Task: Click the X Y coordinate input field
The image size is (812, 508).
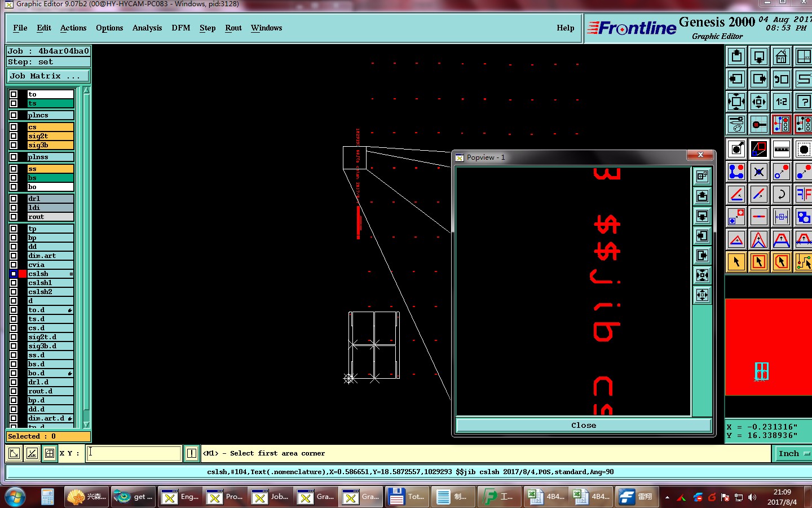Action: pos(134,453)
